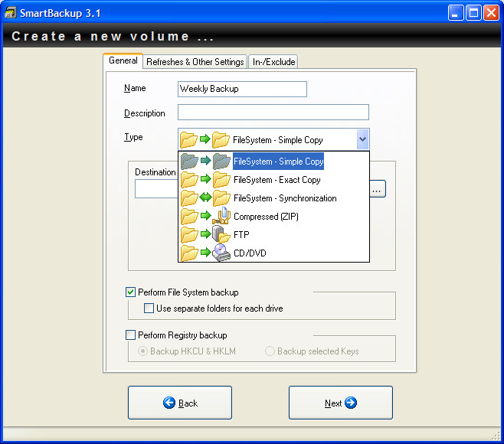
Task: Click the empty Description field
Action: [x=273, y=112]
